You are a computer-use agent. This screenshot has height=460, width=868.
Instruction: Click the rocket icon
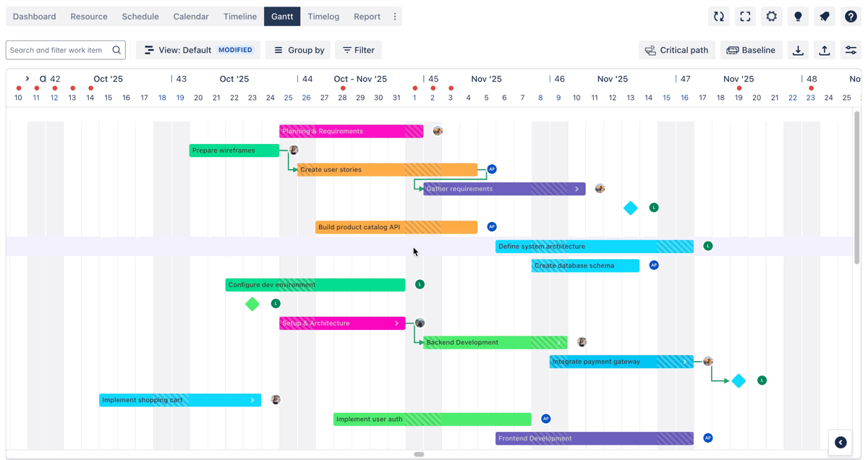tap(825, 17)
